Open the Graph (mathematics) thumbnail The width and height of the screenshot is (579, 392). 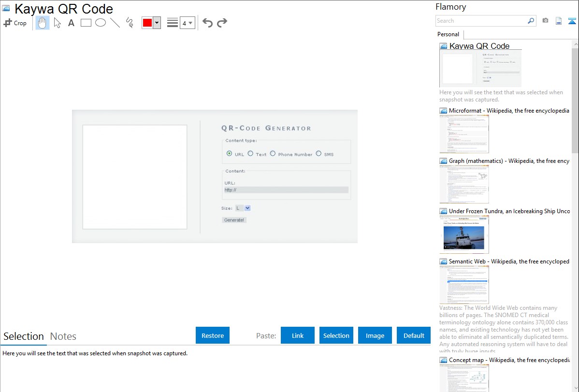464,184
